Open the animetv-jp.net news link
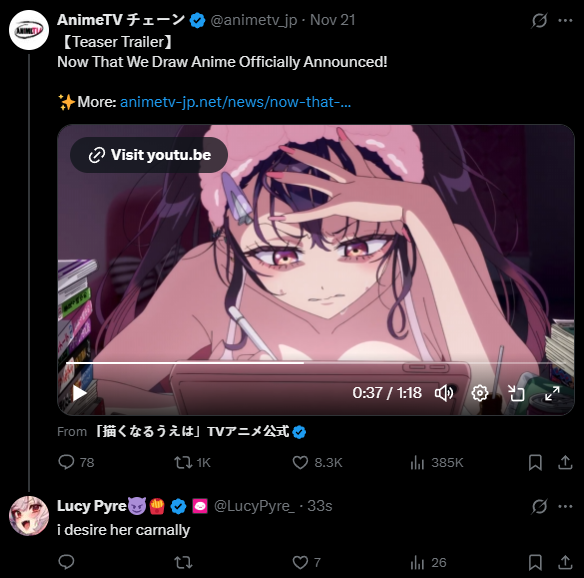 tap(235, 102)
